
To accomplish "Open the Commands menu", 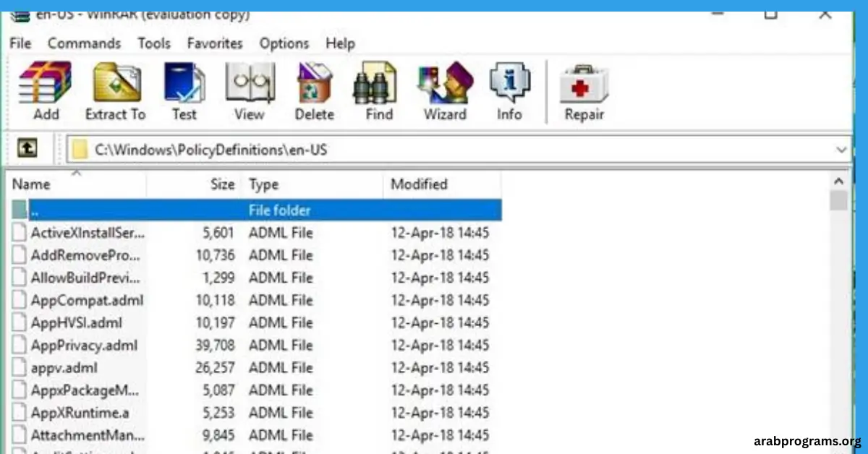I will pos(85,43).
